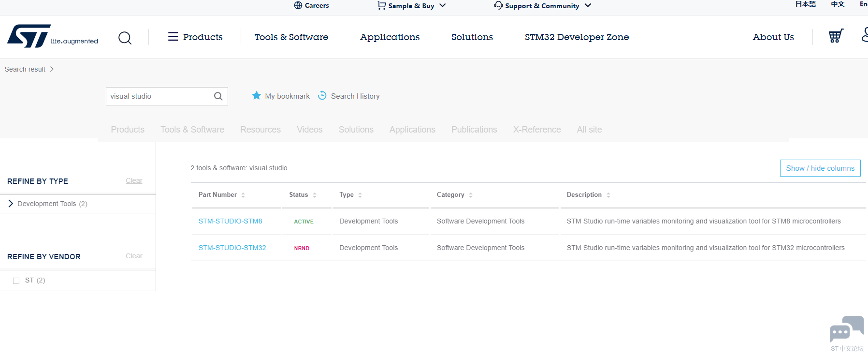Sort by Status column arrows
Screen dimensions: 868x356
(315, 195)
